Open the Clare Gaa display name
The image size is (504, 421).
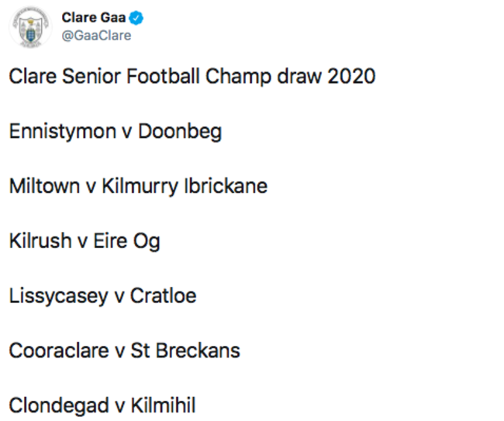pos(95,17)
